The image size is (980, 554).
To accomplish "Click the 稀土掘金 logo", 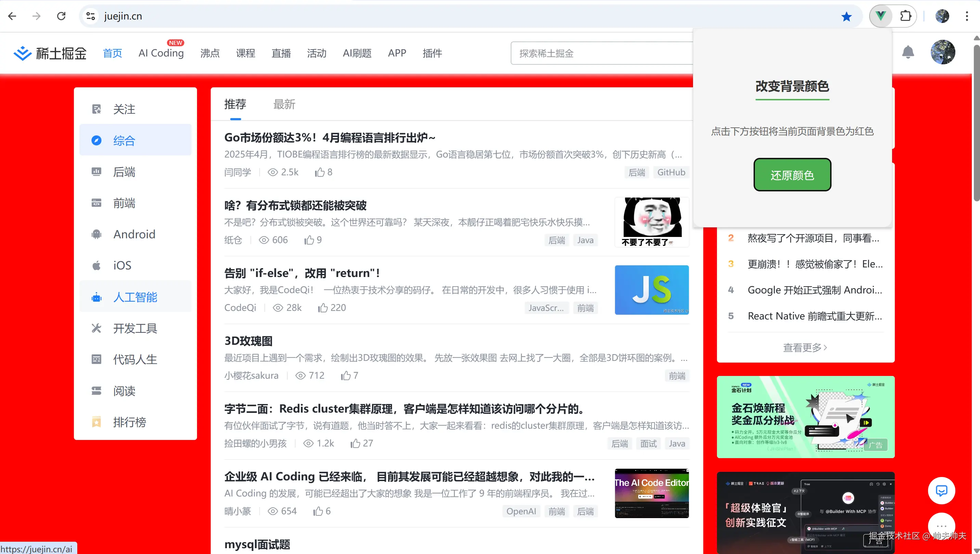I will coord(50,53).
